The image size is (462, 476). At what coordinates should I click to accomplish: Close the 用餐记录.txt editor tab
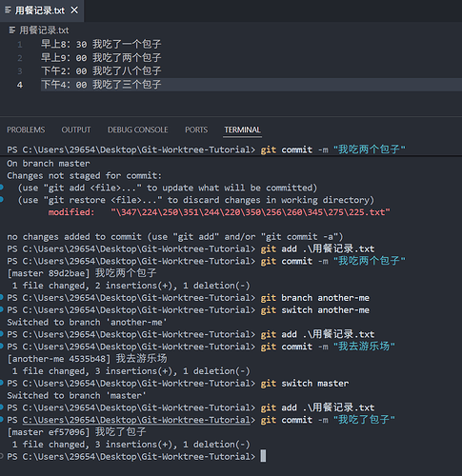(74, 10)
